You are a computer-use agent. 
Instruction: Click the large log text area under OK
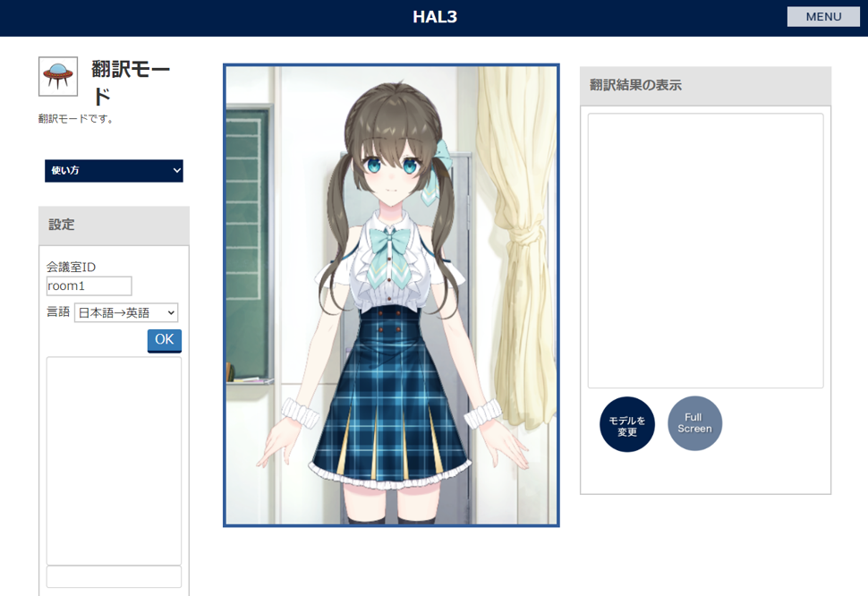[x=114, y=460]
